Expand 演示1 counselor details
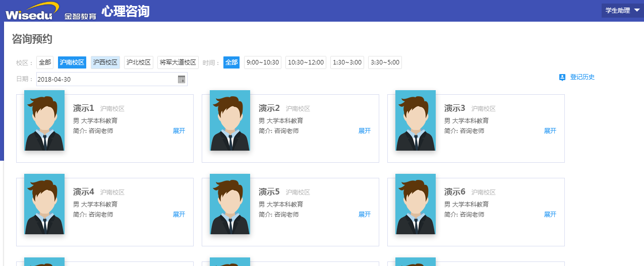Screen dimensions: 644x266 point(179,131)
